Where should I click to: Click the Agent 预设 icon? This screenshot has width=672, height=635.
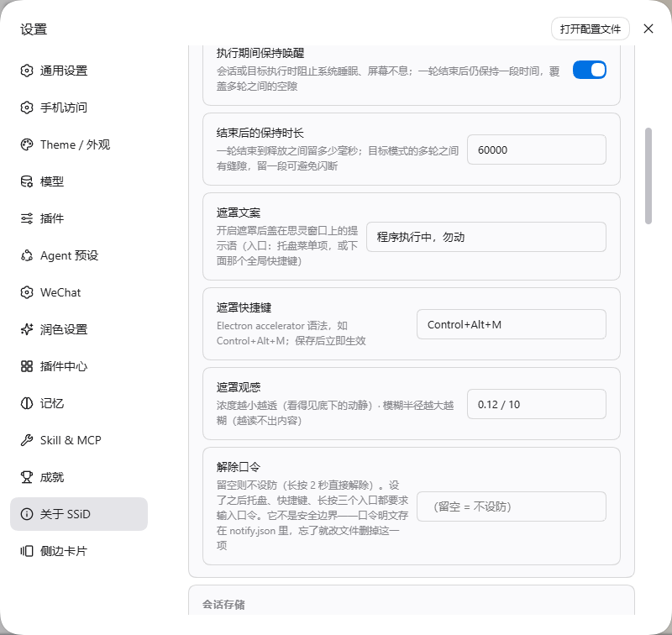[x=27, y=256]
